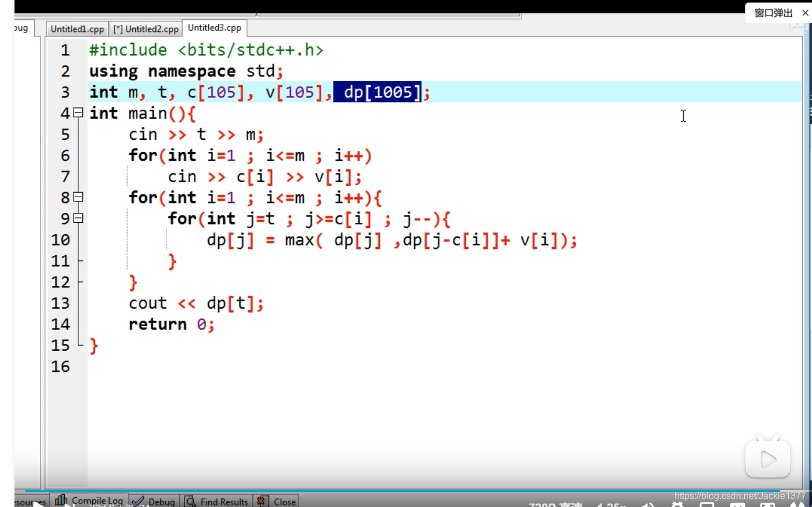Click the 窗口弹出 pop-out window button
Image resolution: width=812 pixels, height=507 pixels.
(x=773, y=13)
